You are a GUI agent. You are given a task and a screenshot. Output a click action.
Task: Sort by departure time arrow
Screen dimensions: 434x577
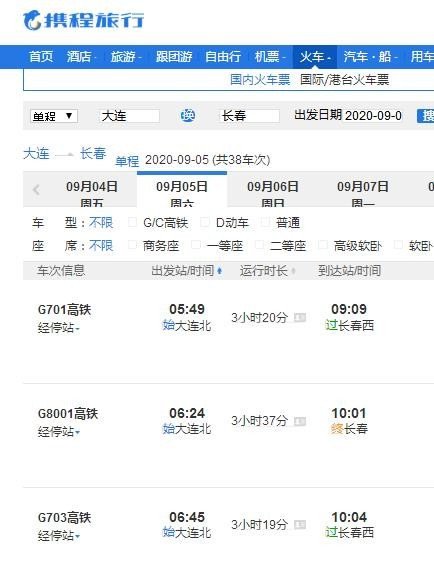pyautogui.click(x=220, y=271)
